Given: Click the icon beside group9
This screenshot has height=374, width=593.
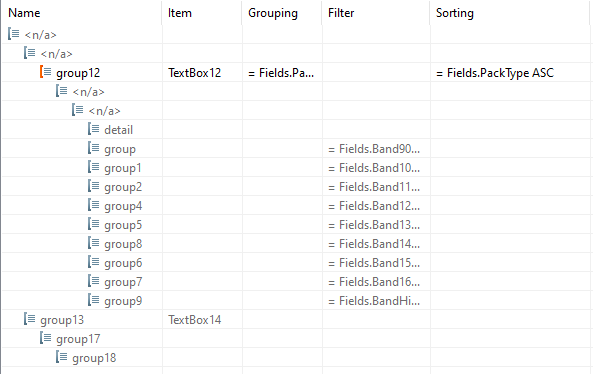Looking at the screenshot, I should pos(93,300).
